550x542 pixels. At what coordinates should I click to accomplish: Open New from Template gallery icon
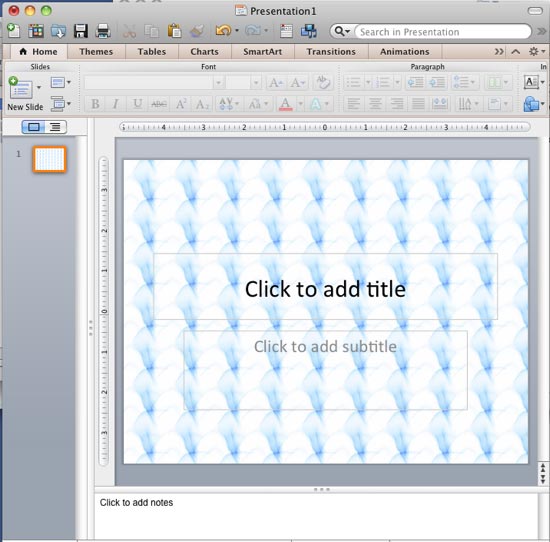(x=36, y=31)
